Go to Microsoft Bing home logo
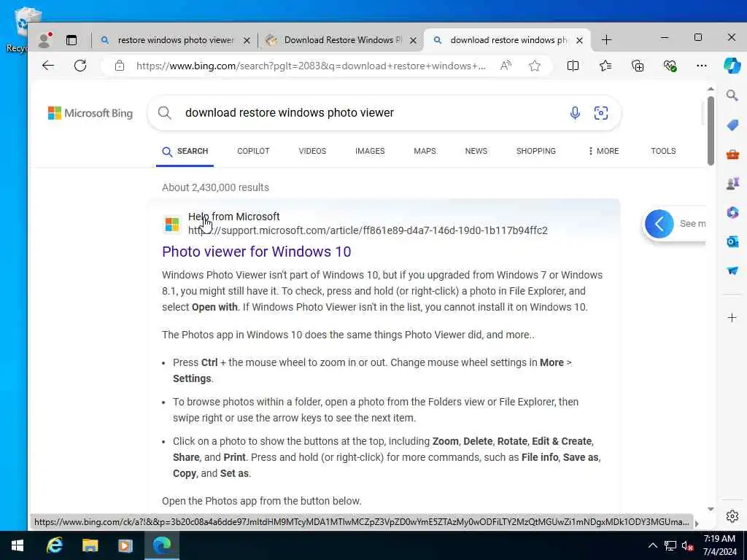 (90, 113)
